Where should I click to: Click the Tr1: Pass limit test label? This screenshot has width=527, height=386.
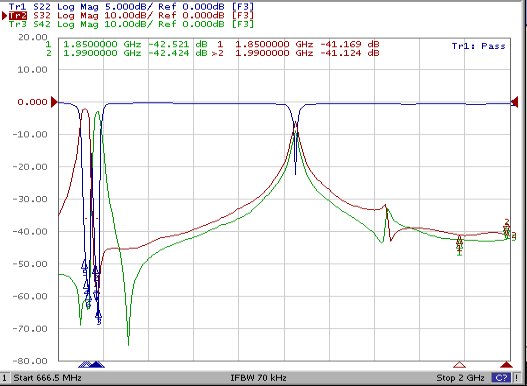(x=479, y=46)
